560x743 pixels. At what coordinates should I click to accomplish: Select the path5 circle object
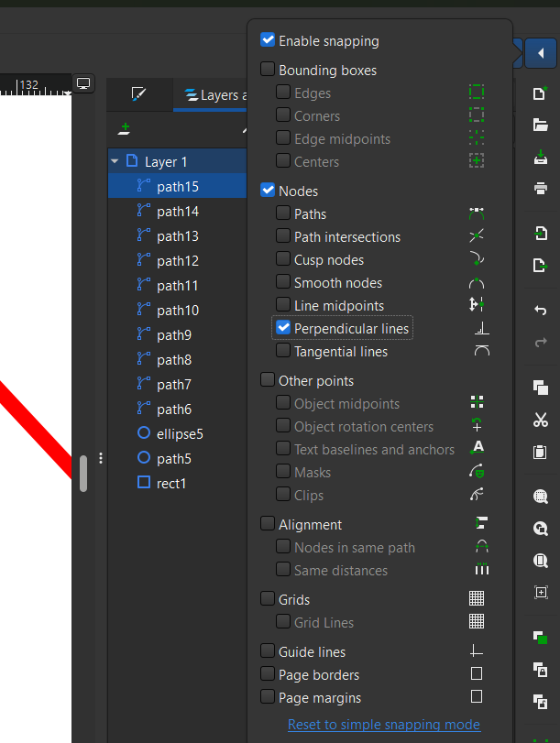click(x=177, y=458)
